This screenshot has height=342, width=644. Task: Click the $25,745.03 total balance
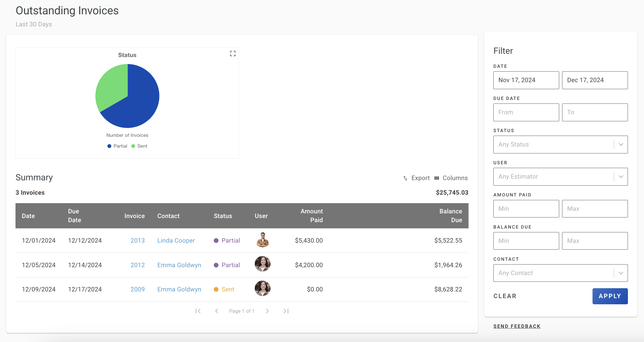click(452, 192)
